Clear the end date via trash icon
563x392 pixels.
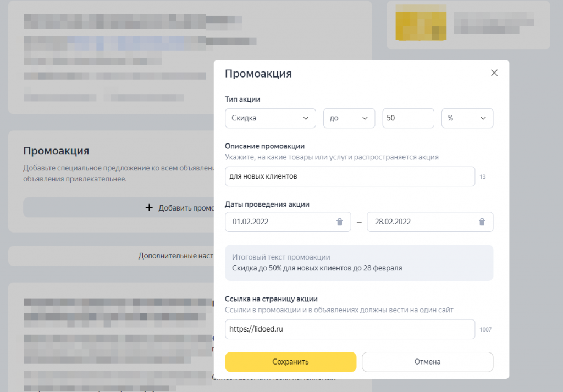pos(482,222)
